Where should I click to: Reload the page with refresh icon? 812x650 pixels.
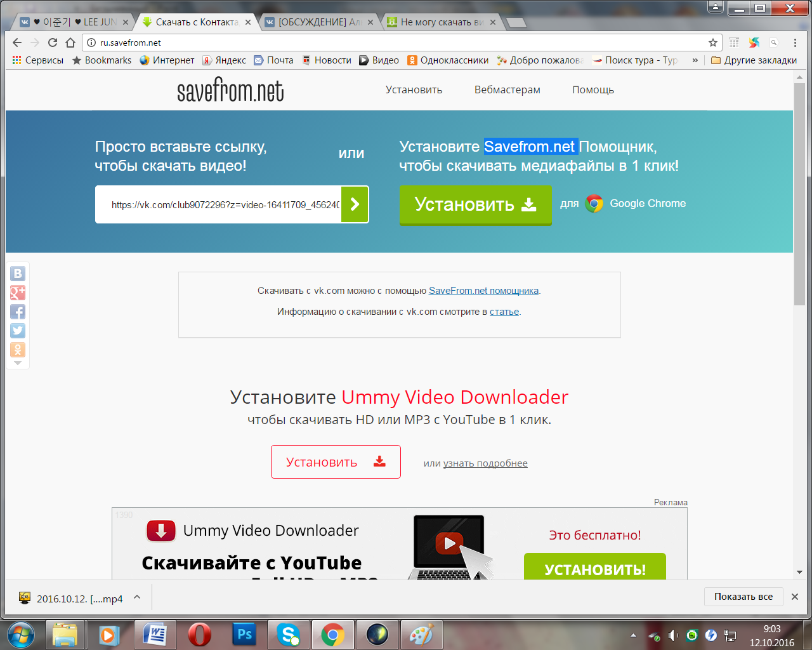(53, 43)
